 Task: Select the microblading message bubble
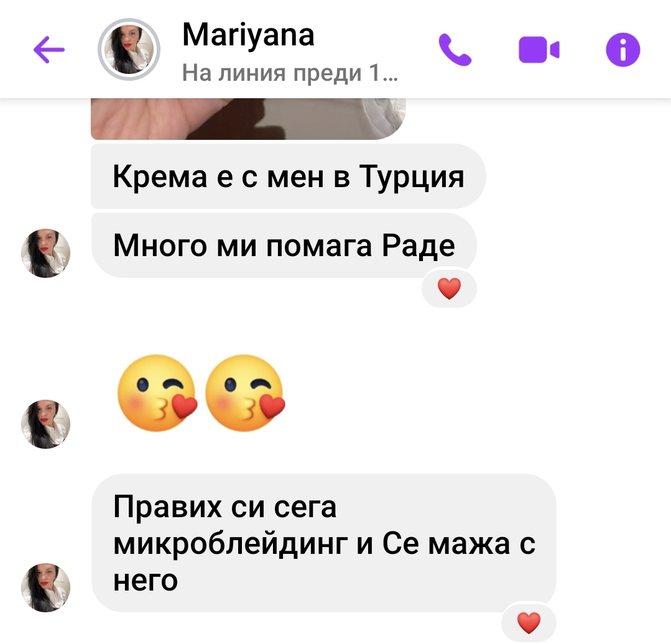click(323, 543)
